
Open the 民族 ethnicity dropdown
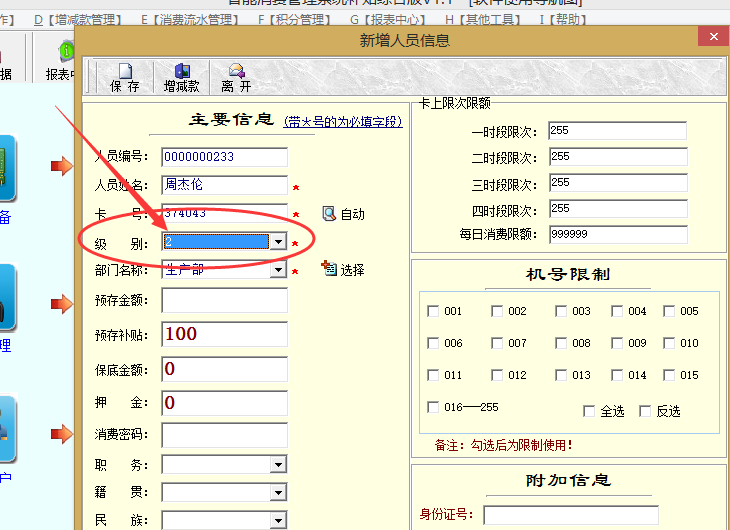(278, 520)
